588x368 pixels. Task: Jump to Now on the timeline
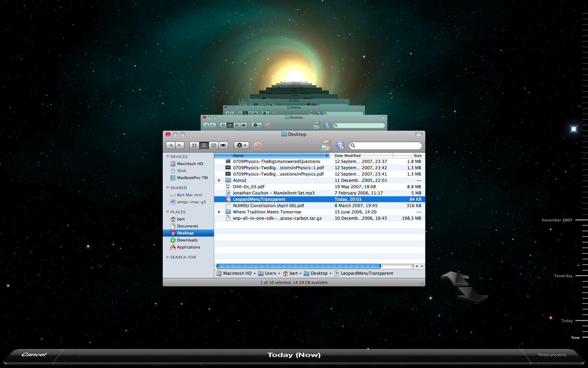tap(575, 338)
